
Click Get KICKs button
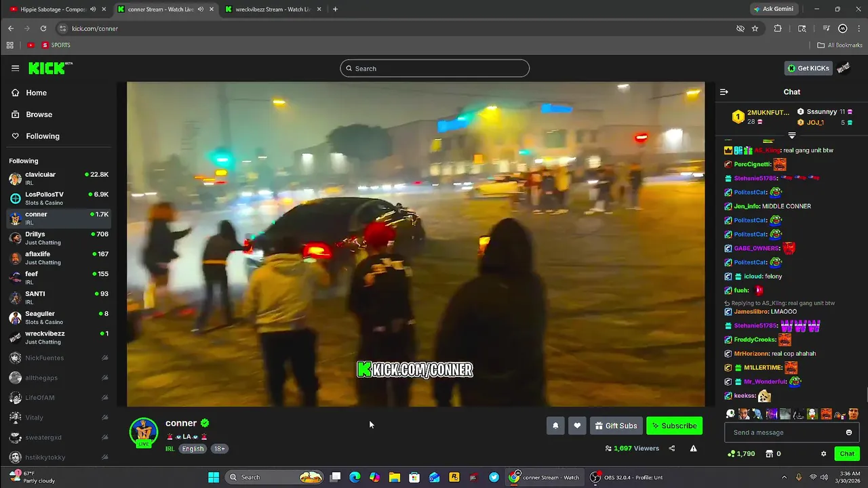808,68
